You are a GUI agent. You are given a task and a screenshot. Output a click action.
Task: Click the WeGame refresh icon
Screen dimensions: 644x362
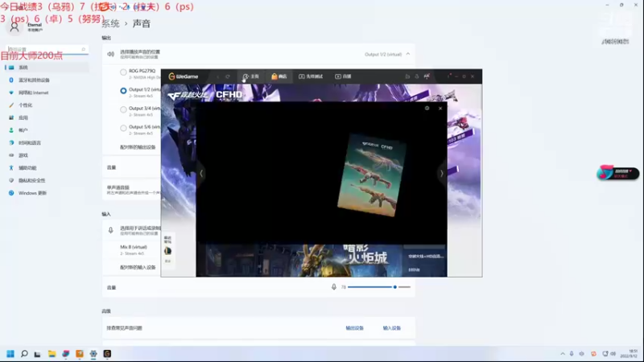pos(228,76)
